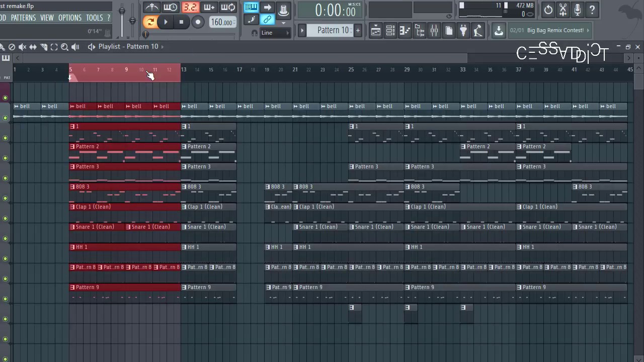Toggle typing keyboard to piano
The width and height of the screenshot is (644, 362).
pos(251,8)
